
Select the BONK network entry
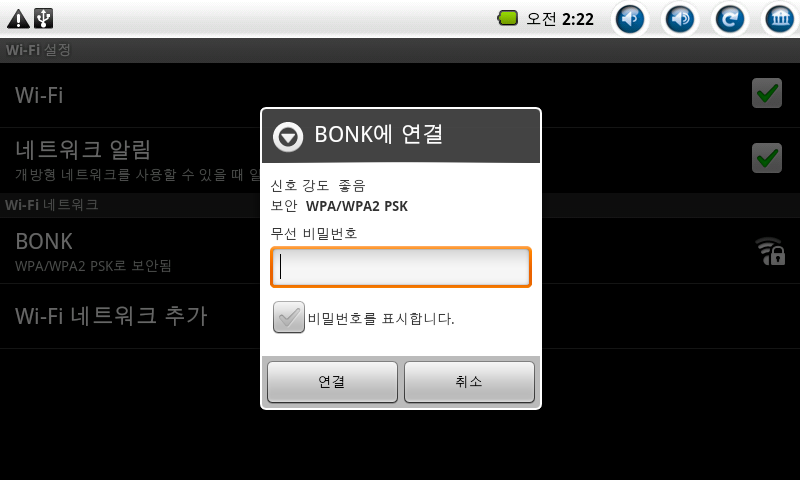400,251
